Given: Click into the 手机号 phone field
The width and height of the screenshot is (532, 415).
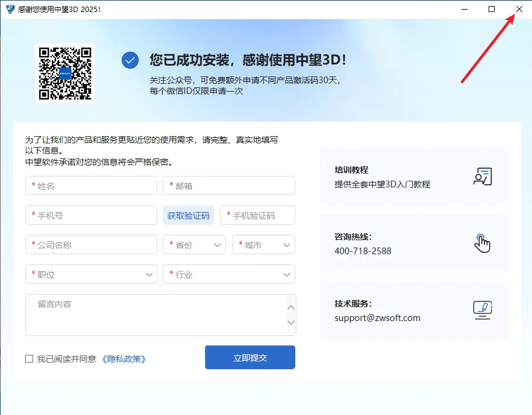Looking at the screenshot, I should click(x=91, y=215).
